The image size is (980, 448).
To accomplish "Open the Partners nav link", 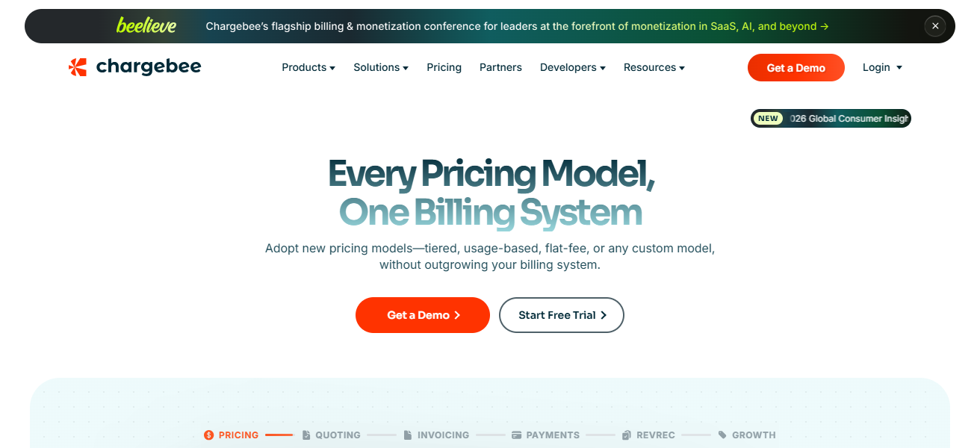I will 500,67.
